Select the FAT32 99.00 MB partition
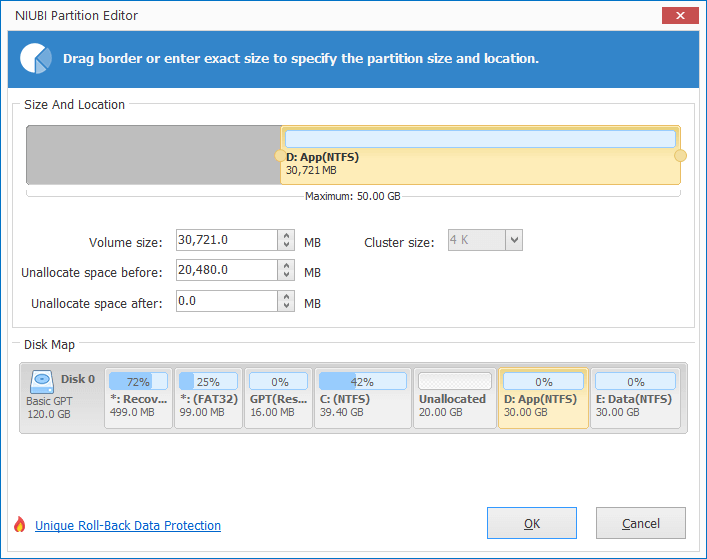Image resolution: width=707 pixels, height=559 pixels. coord(208,398)
